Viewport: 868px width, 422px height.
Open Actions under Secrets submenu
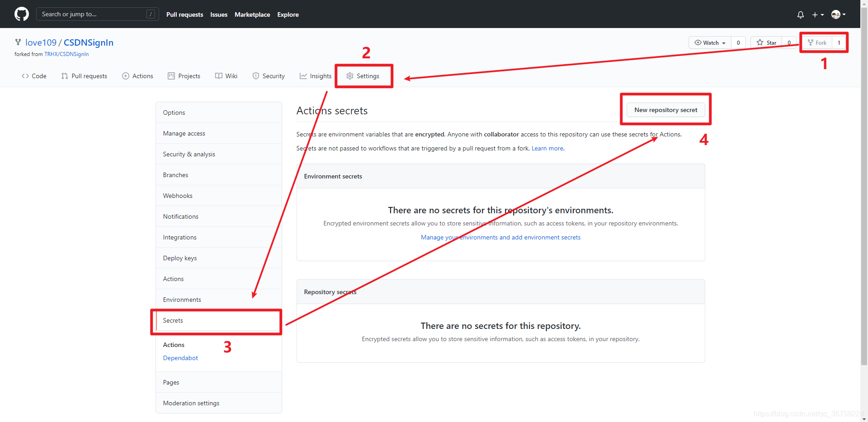pyautogui.click(x=174, y=345)
